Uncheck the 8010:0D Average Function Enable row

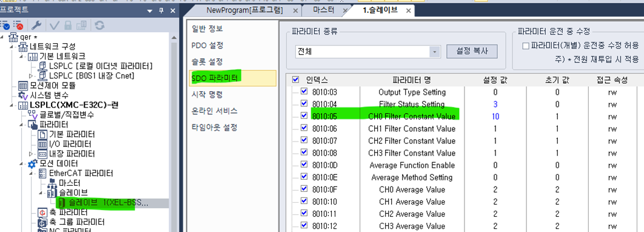pyautogui.click(x=304, y=165)
